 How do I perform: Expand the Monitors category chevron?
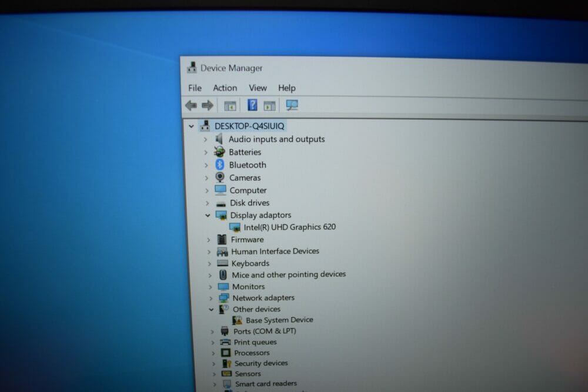pyautogui.click(x=211, y=287)
